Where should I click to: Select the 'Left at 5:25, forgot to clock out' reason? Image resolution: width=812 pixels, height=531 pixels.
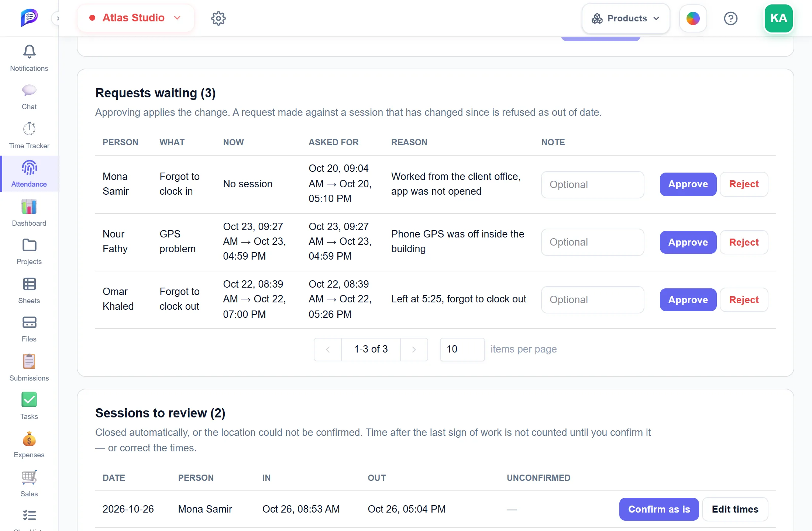click(458, 299)
